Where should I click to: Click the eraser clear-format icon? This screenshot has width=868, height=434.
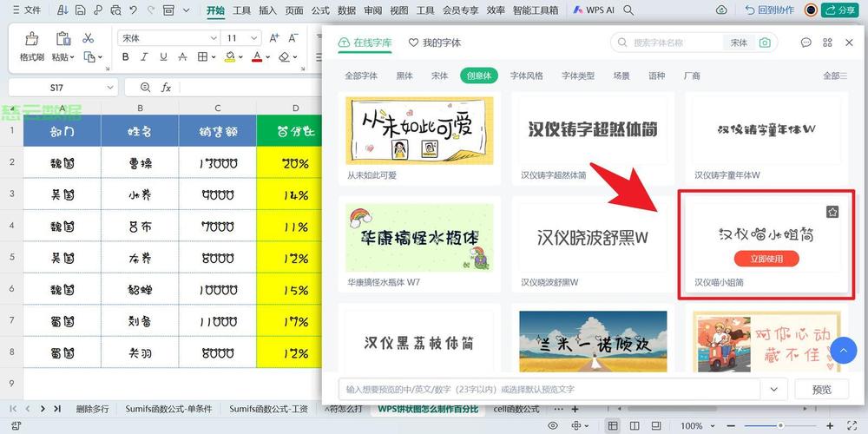[285, 56]
